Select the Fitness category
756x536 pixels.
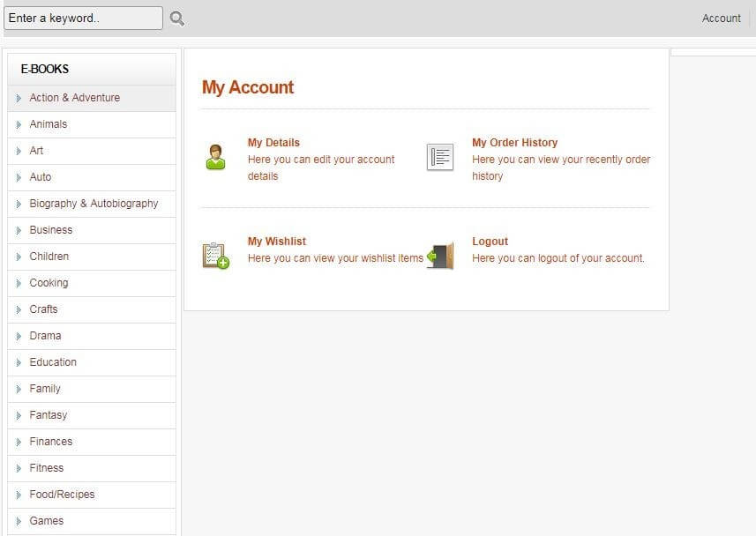coord(46,468)
